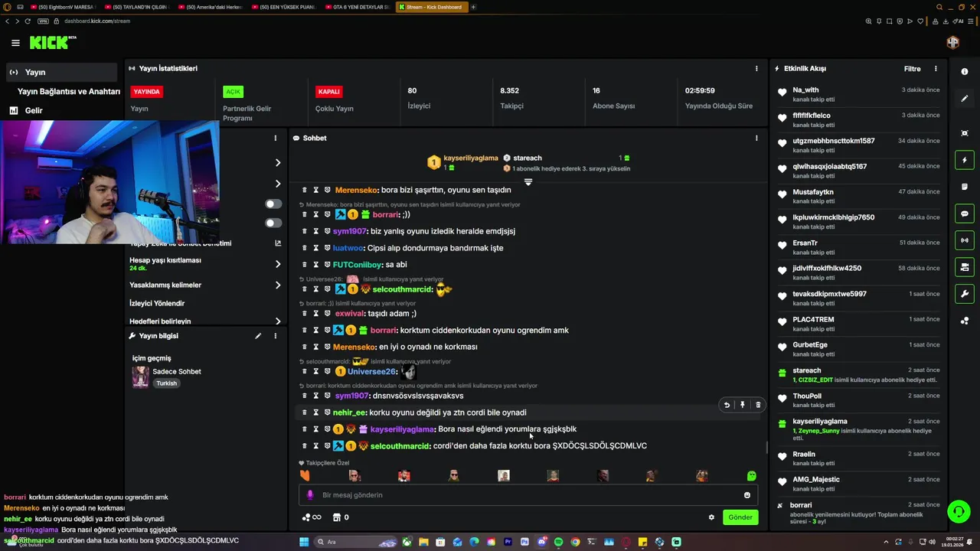Open the Yayın section in left navigation

click(x=63, y=72)
